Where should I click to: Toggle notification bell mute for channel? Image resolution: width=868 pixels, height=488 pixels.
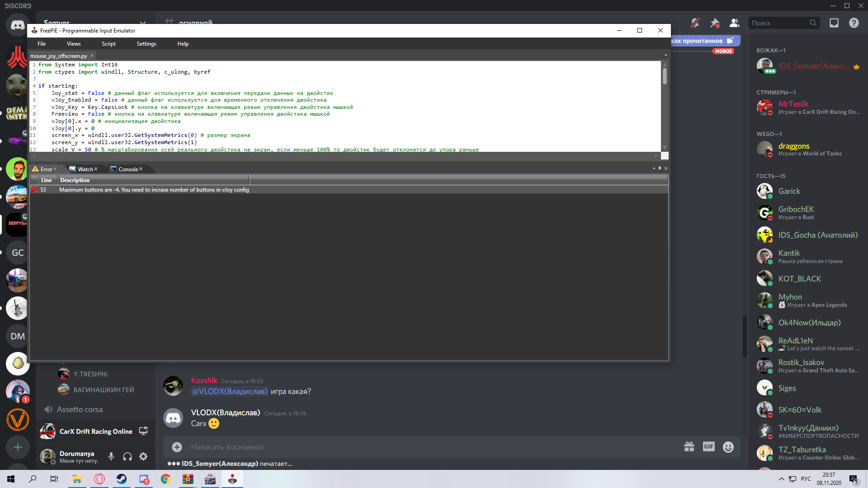(x=695, y=23)
